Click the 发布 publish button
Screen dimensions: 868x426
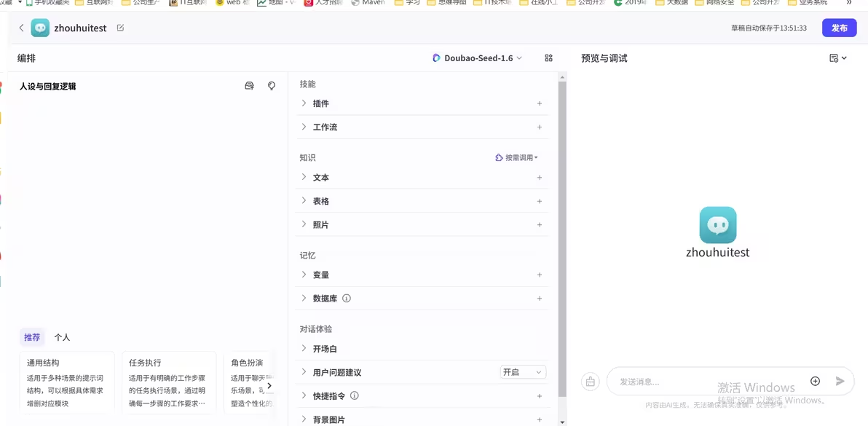coord(839,28)
